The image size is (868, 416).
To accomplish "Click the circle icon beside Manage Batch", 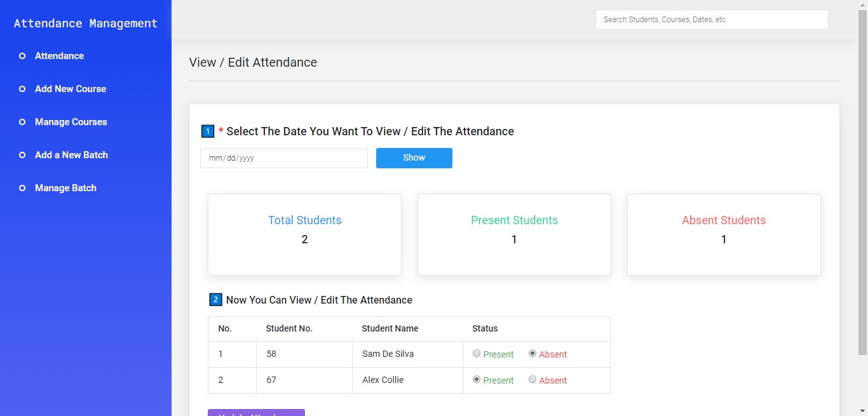I will coord(22,188).
